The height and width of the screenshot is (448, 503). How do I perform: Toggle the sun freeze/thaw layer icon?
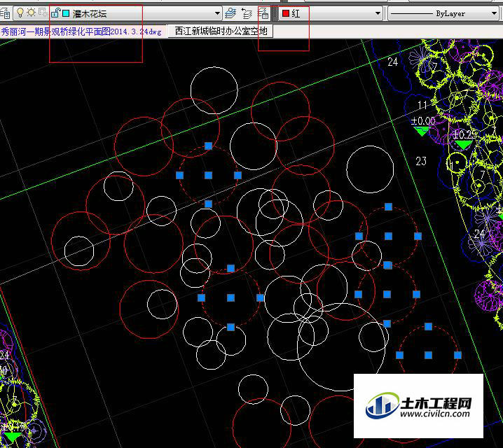pyautogui.click(x=31, y=13)
